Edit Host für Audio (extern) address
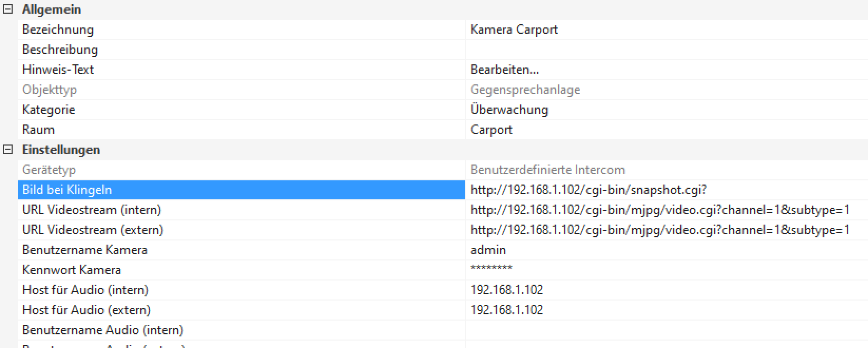 [x=507, y=310]
